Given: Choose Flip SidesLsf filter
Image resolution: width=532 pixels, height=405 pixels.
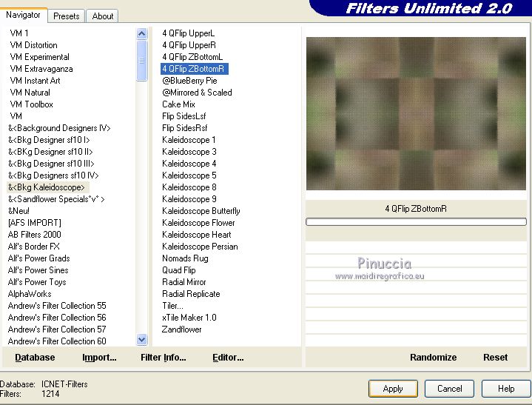Looking at the screenshot, I should 184,116.
